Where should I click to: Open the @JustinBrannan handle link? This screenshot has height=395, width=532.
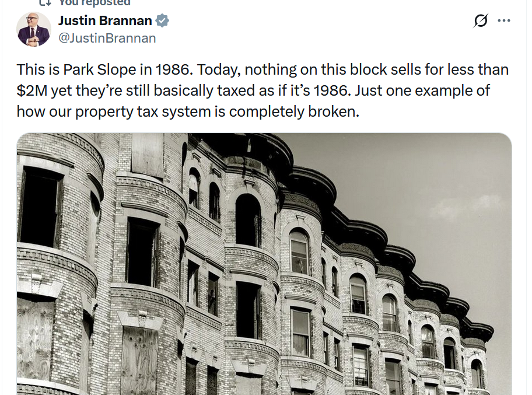[107, 39]
